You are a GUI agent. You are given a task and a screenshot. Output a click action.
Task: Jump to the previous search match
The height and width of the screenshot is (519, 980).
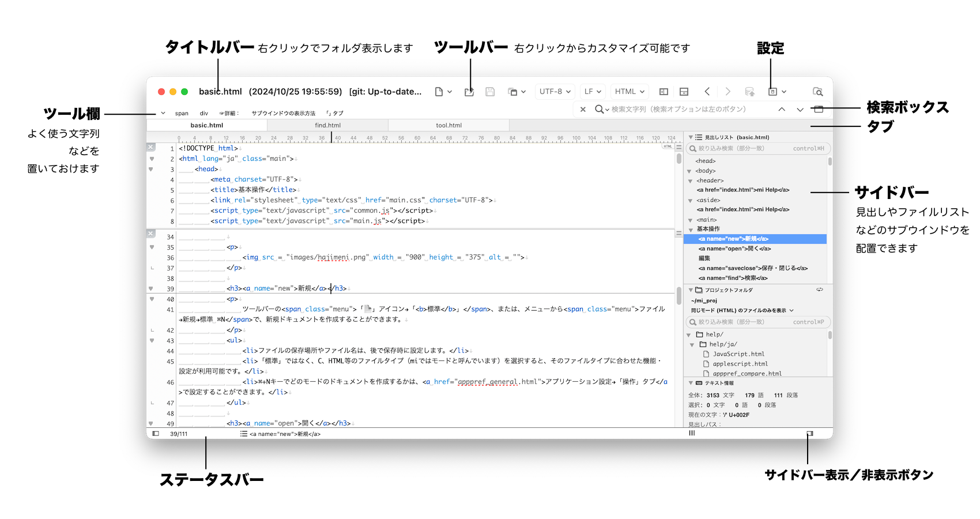[782, 109]
